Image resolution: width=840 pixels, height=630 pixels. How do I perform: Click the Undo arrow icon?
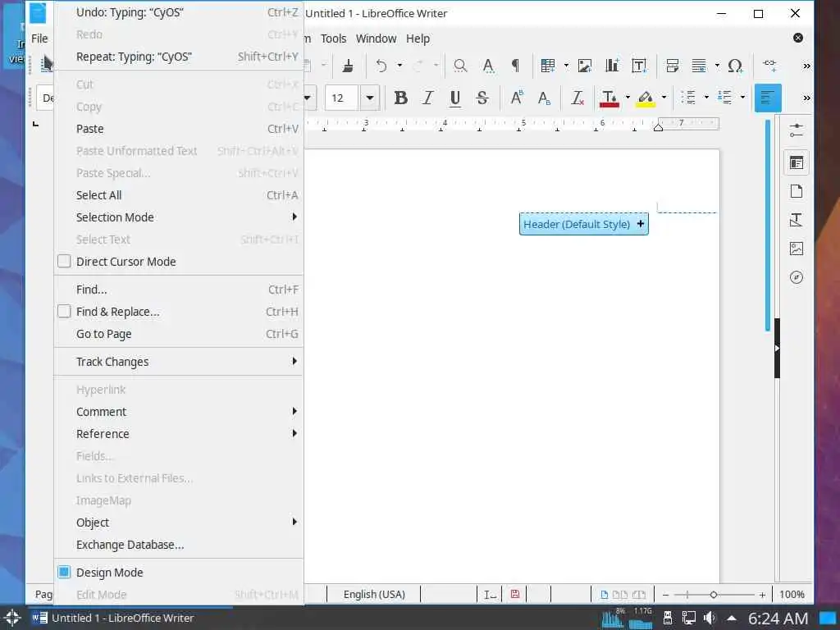tap(381, 66)
